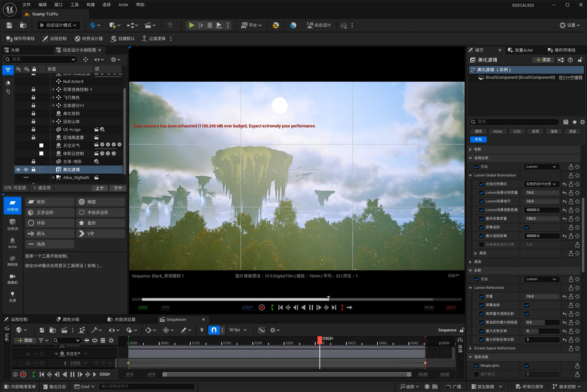Open the 30 fps dropdown in Sequencer
Screen dimensions: 587x392
point(238,330)
